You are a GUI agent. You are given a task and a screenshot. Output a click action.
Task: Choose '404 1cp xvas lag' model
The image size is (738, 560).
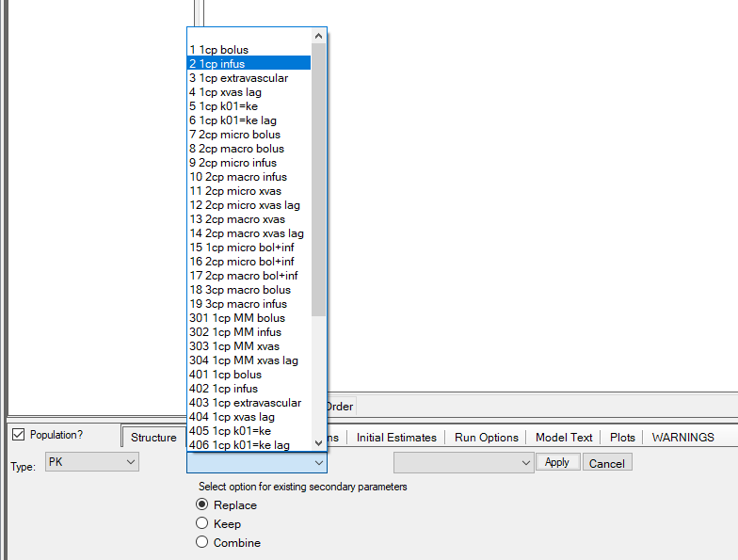click(x=249, y=416)
